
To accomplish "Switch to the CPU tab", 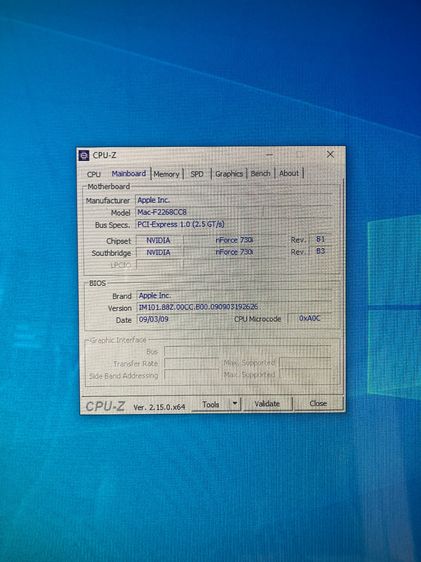I will (x=94, y=174).
